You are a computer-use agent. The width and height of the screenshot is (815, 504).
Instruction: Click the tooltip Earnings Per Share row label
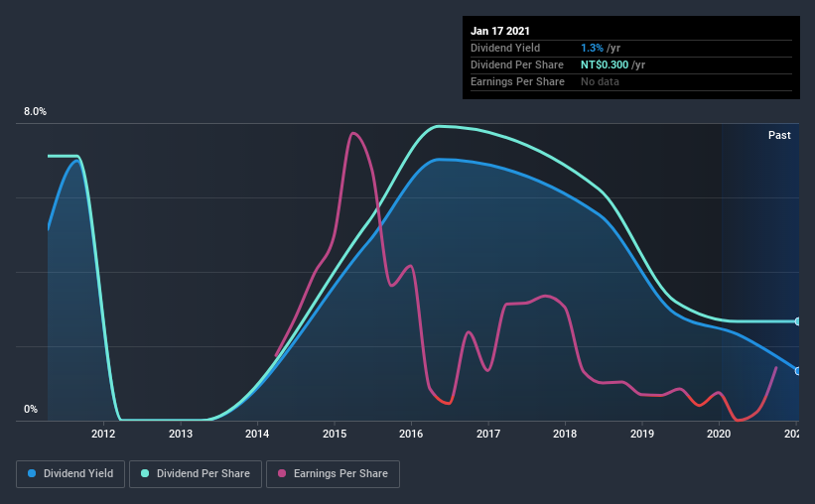click(517, 81)
